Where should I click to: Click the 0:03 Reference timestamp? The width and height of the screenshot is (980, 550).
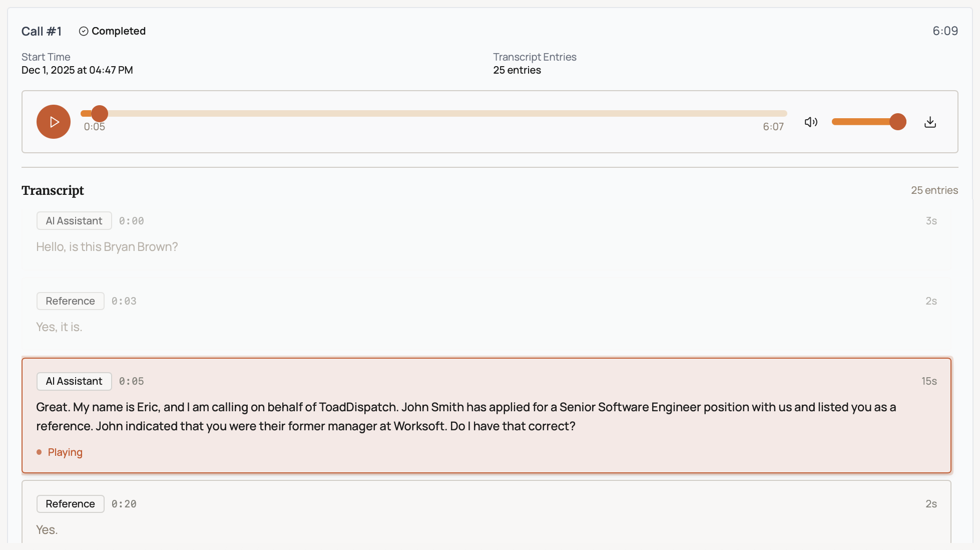click(x=124, y=301)
